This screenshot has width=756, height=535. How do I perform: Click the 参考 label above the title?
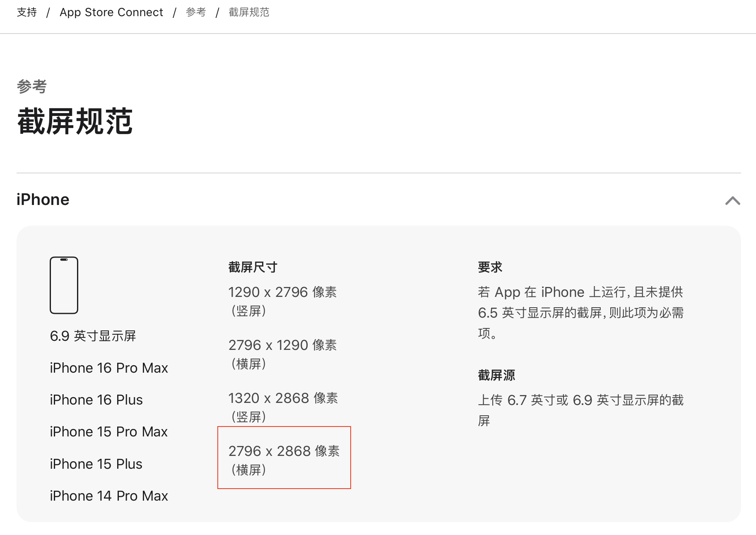click(32, 86)
